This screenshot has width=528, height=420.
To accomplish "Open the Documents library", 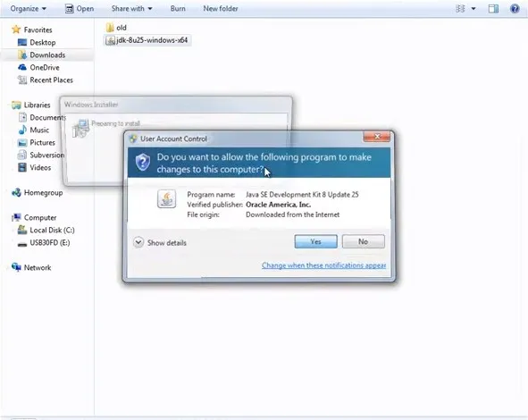I will (x=47, y=118).
